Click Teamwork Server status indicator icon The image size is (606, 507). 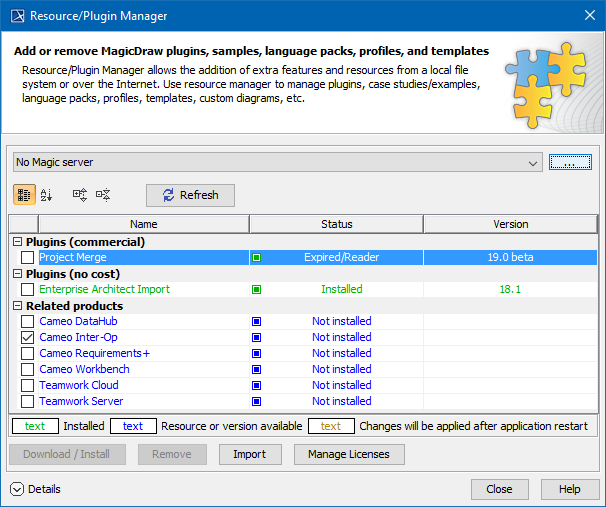click(x=257, y=402)
